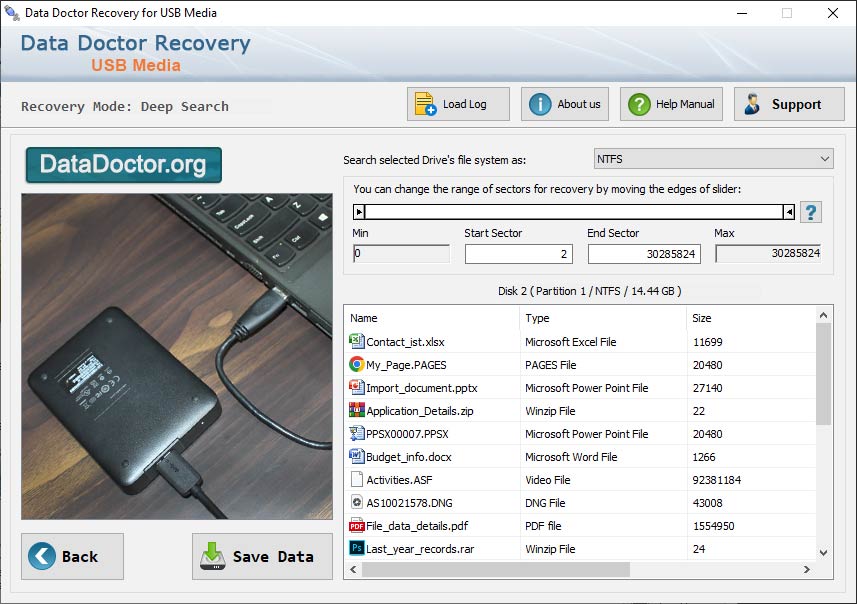
Task: Click the blank file icon beside Activities.ASF
Action: (x=356, y=479)
